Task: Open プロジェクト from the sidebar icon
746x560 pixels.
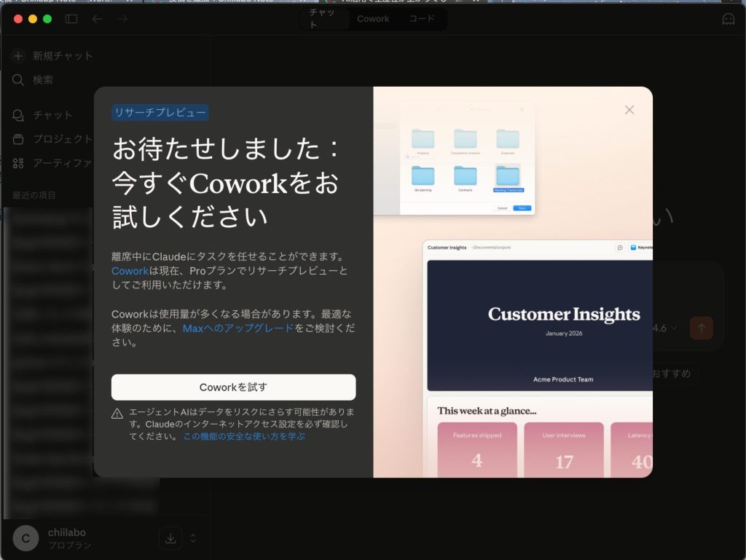Action: tap(18, 138)
